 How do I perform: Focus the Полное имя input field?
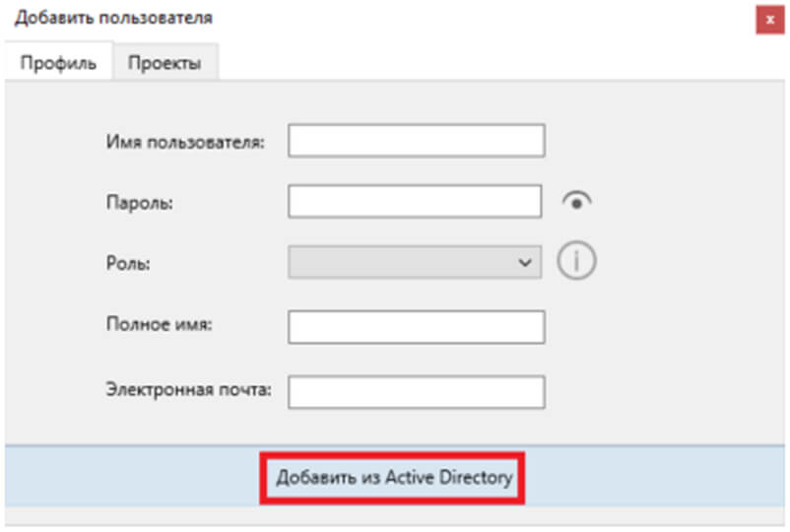coord(416,327)
